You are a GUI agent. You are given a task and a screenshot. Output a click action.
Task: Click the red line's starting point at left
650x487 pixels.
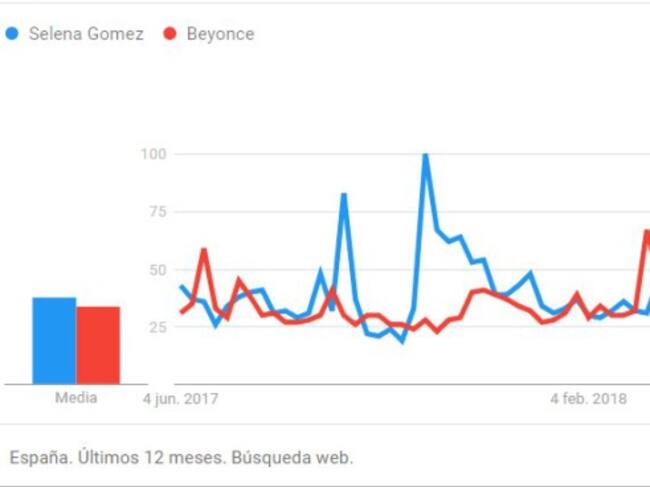pyautogui.click(x=181, y=312)
